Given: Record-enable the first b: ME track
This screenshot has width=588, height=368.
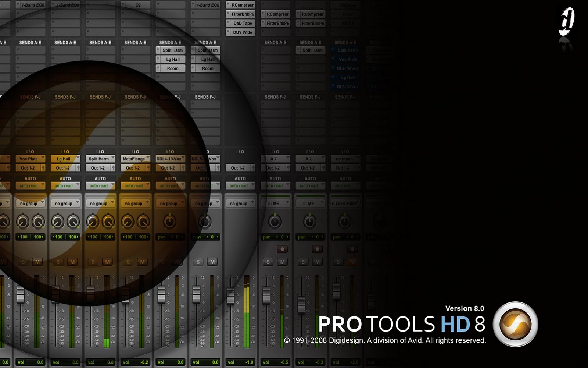Looking at the screenshot, I should coord(282,248).
